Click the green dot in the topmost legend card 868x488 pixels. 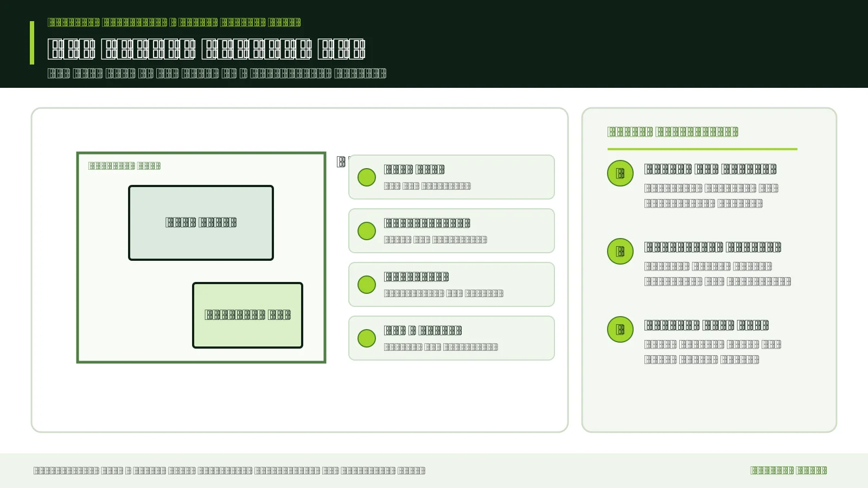[x=367, y=177]
